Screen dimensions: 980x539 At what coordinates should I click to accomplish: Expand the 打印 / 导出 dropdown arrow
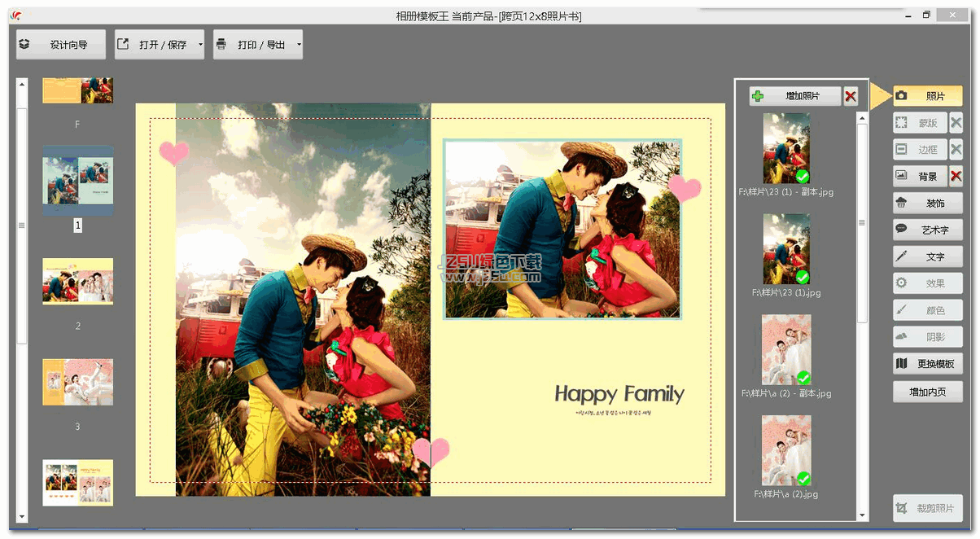click(x=299, y=45)
